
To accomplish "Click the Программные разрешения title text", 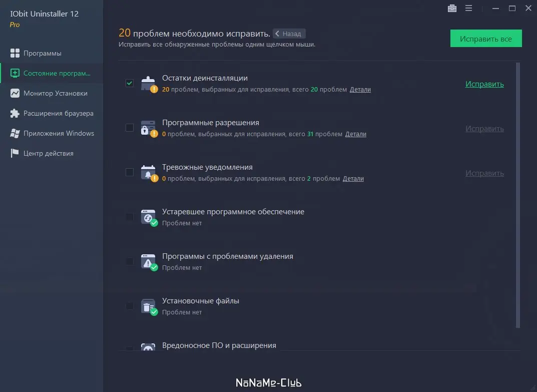I will (x=211, y=123).
